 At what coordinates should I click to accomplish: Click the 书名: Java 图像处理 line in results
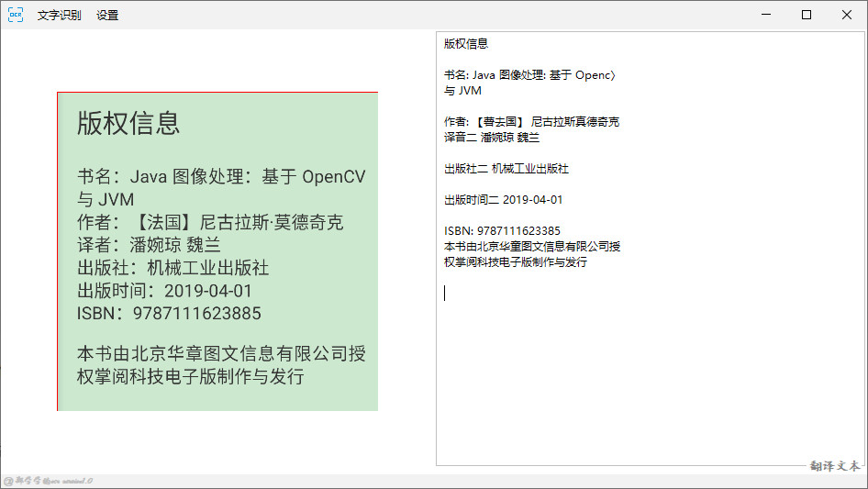coord(529,74)
